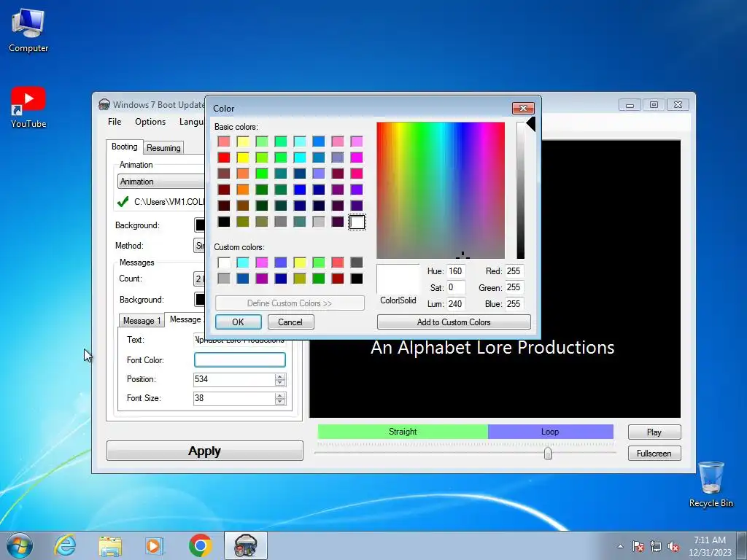Open the File menu
This screenshot has width=747, height=560.
(115, 122)
